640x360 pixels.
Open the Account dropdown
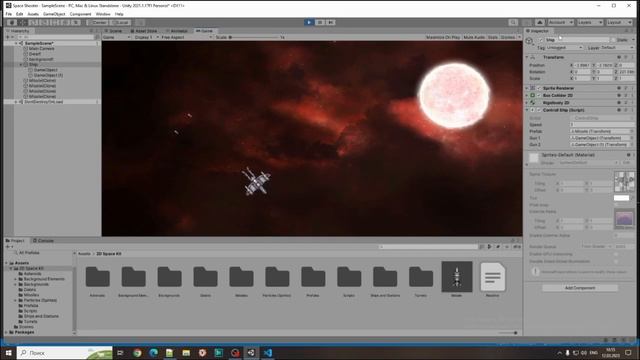tap(560, 22)
